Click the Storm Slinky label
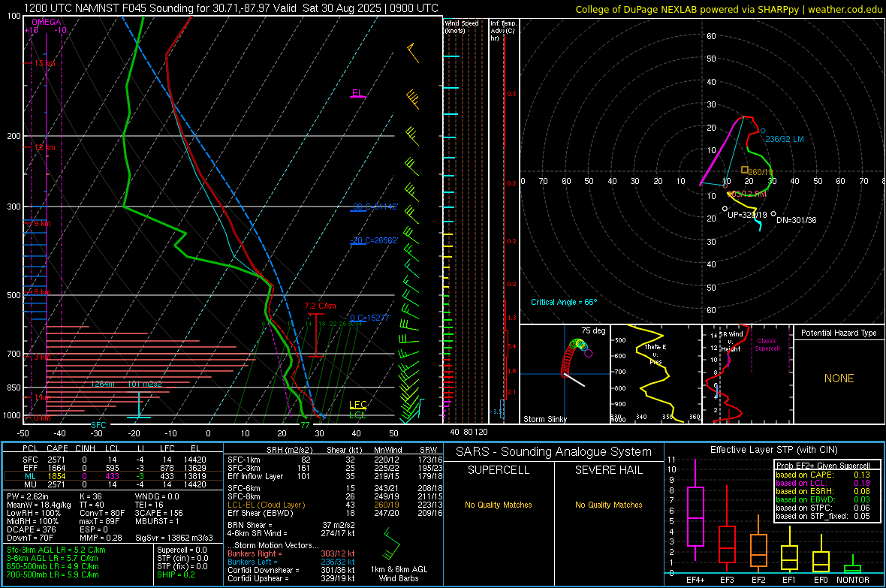886x588 pixels. [545, 419]
